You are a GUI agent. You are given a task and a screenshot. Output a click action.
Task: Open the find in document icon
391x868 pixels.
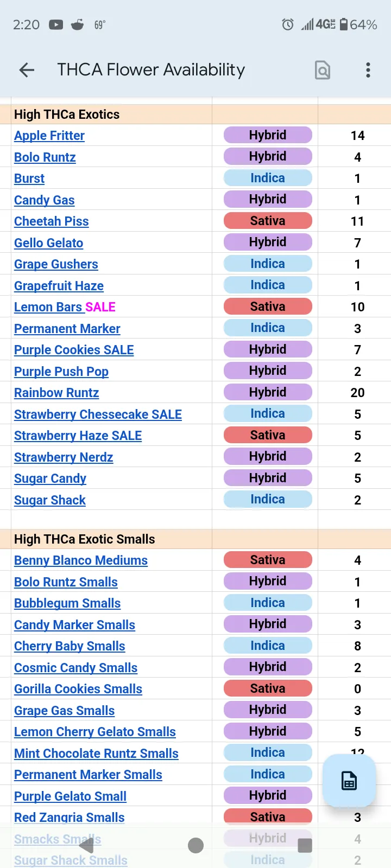point(323,70)
